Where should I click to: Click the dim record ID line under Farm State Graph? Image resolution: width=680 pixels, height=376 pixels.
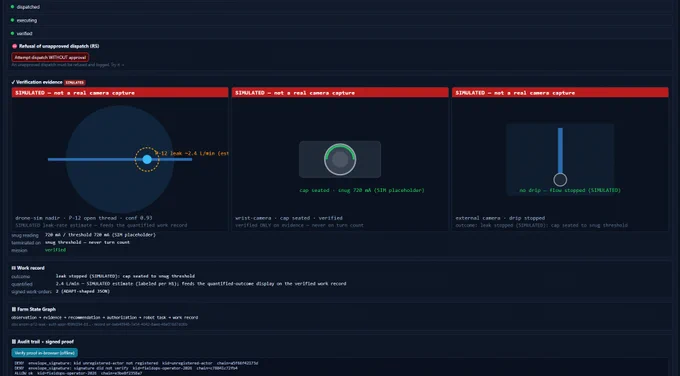point(99,324)
